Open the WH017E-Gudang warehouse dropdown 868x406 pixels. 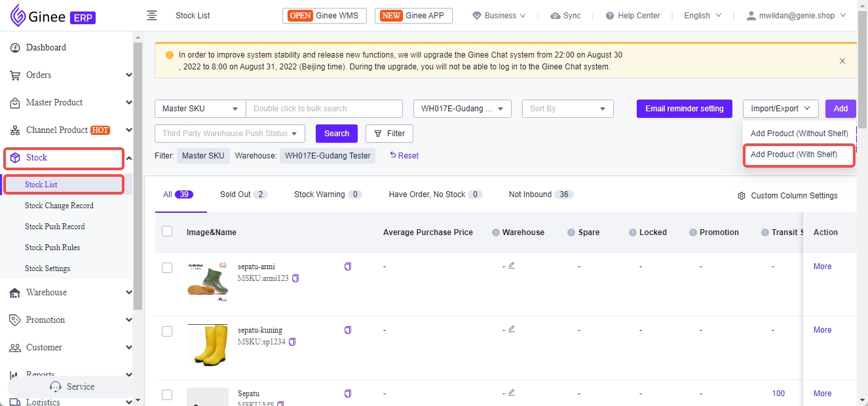(x=462, y=109)
